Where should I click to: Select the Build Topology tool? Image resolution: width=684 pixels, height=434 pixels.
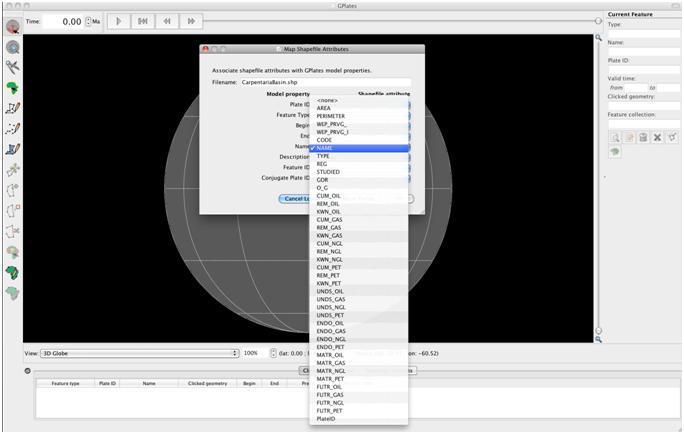point(13,273)
